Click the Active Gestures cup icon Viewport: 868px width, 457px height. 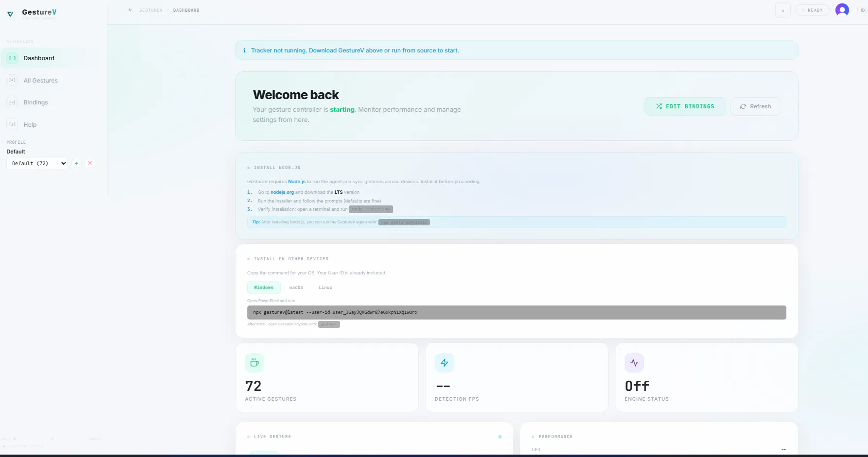[255, 363]
